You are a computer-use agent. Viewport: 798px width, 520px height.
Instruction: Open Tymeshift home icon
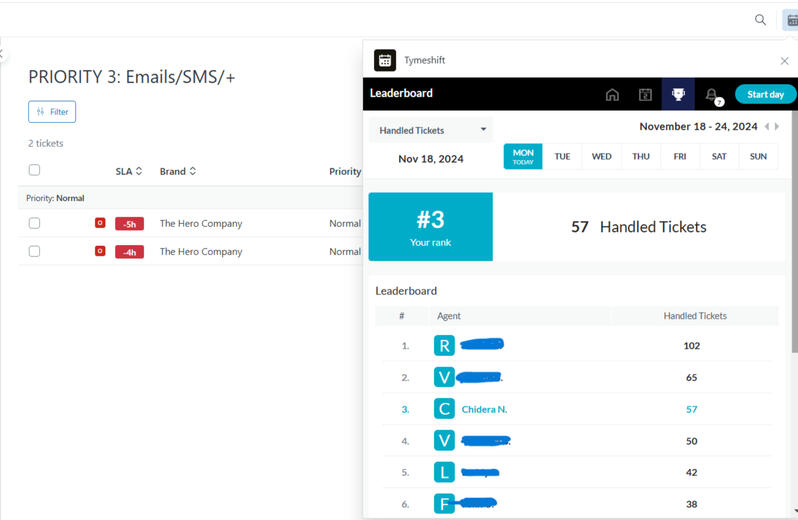612,95
